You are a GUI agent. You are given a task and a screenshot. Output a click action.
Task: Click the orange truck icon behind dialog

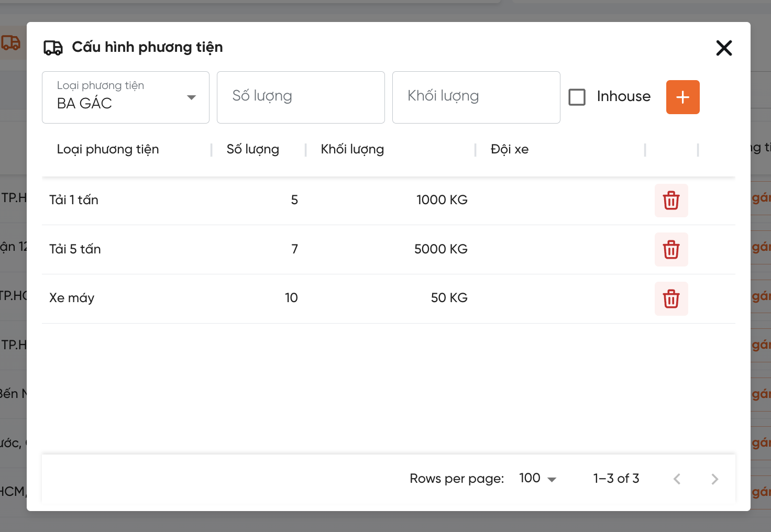(10, 42)
